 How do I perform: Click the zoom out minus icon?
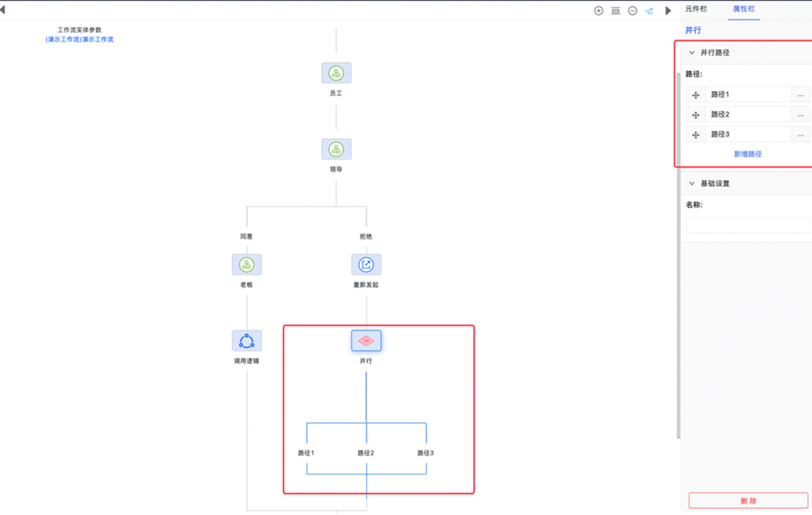tap(632, 11)
